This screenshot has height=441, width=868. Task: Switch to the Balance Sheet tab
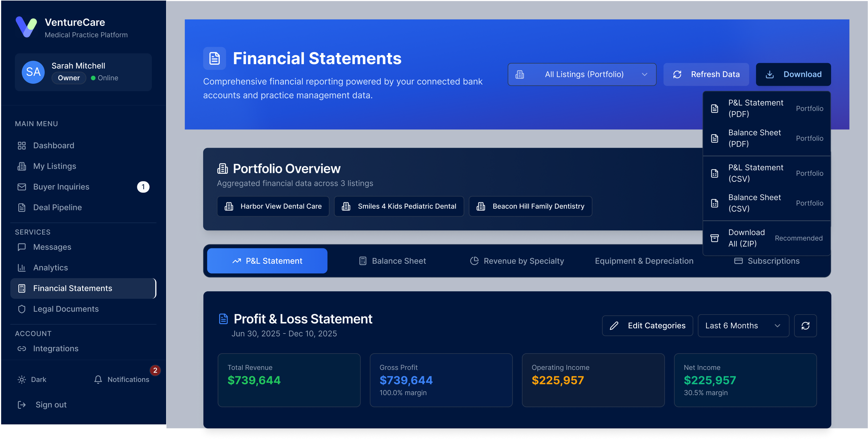392,261
